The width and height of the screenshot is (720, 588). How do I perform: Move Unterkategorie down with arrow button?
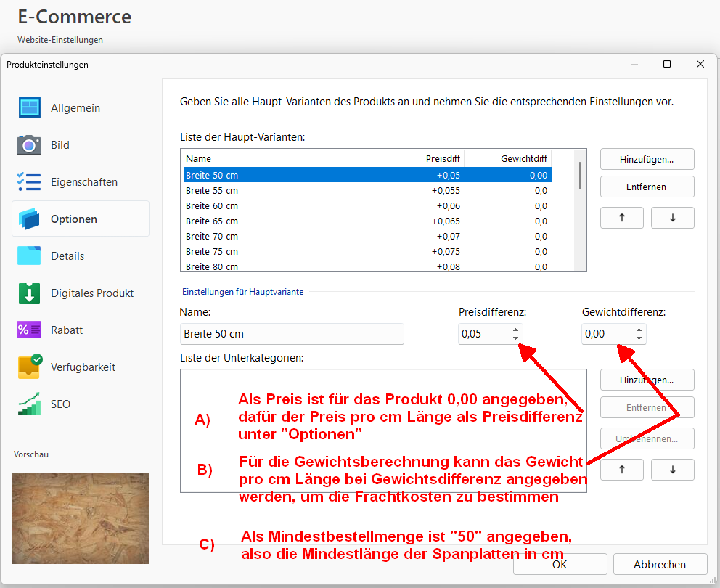(672, 470)
